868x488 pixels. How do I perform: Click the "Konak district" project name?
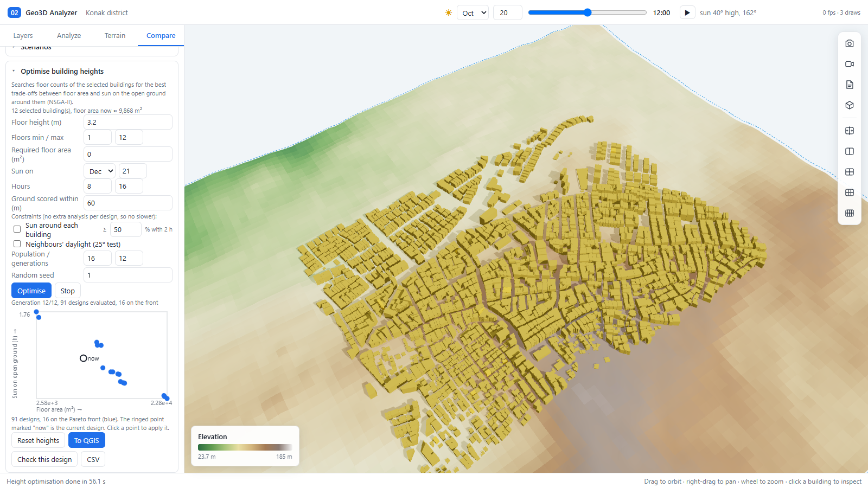click(107, 12)
